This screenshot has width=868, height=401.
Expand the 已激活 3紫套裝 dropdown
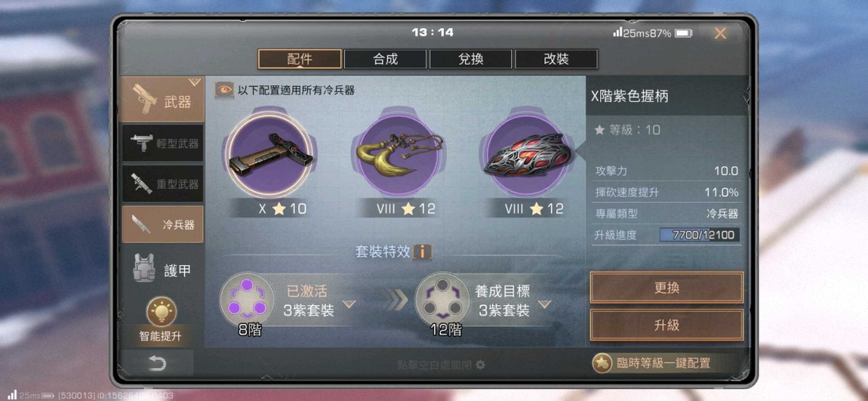pos(349,304)
